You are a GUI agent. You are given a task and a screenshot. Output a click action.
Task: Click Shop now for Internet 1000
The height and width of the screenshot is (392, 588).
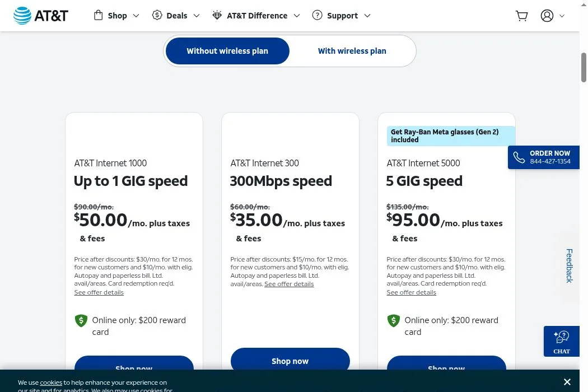pyautogui.click(x=134, y=363)
